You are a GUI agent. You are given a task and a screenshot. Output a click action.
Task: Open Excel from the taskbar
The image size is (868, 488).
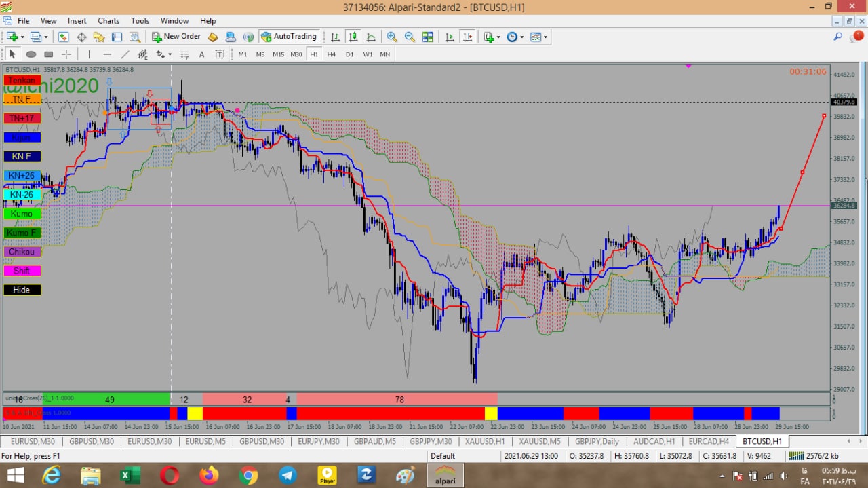130,475
